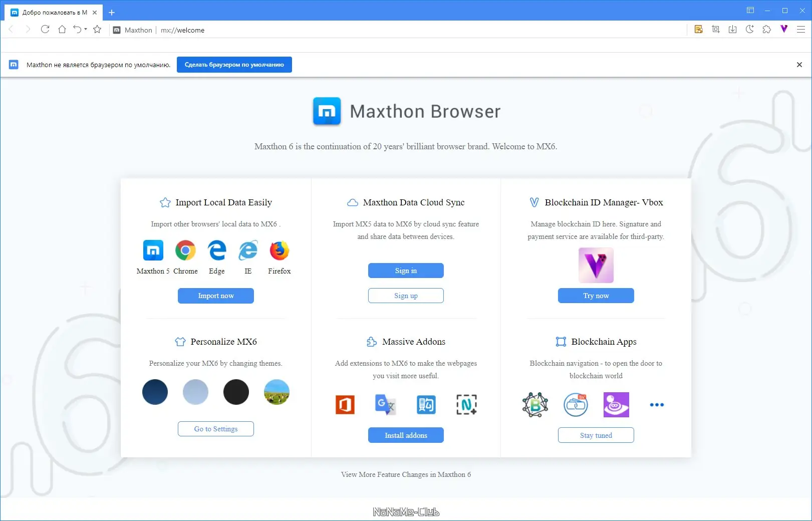The image size is (812, 521).
Task: Click the Install addons button
Action: tap(406, 435)
